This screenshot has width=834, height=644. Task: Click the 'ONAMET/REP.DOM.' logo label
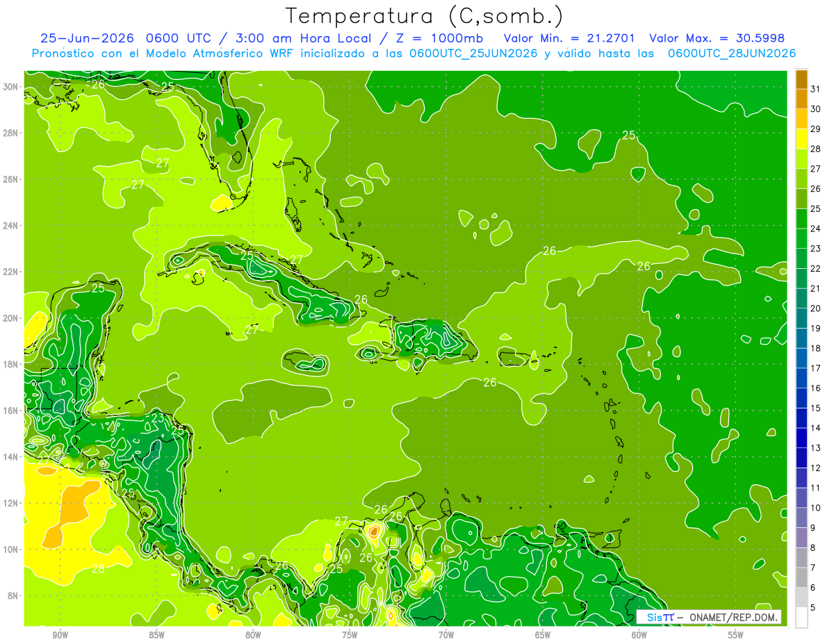click(x=733, y=617)
